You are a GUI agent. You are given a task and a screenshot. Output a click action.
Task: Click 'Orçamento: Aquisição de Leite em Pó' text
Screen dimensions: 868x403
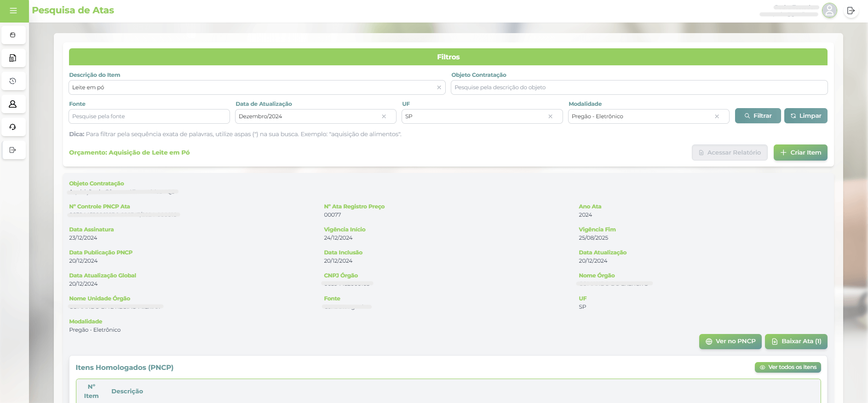(x=129, y=153)
